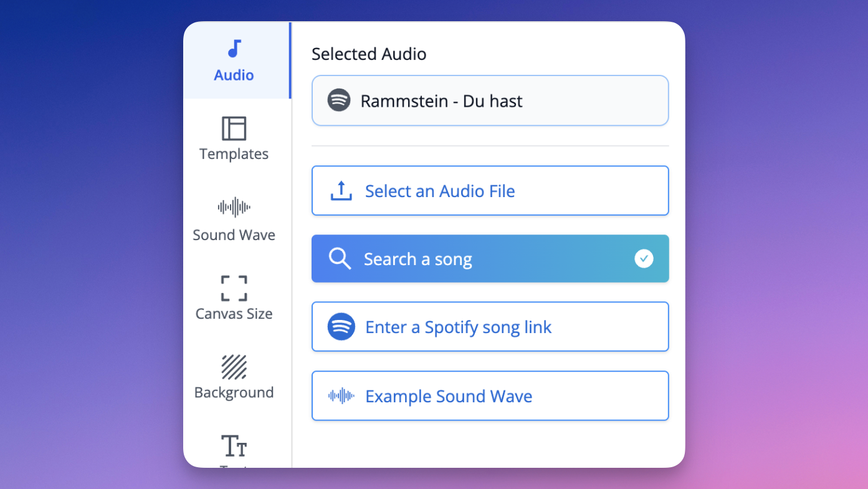
Task: Click the blue Spotify logo icon
Action: (341, 327)
